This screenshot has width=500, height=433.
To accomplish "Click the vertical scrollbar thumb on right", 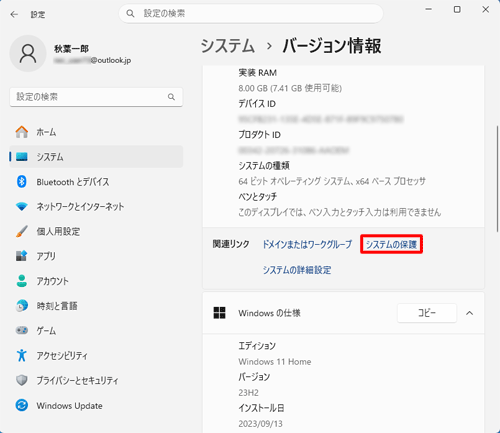I will pyautogui.click(x=498, y=178).
